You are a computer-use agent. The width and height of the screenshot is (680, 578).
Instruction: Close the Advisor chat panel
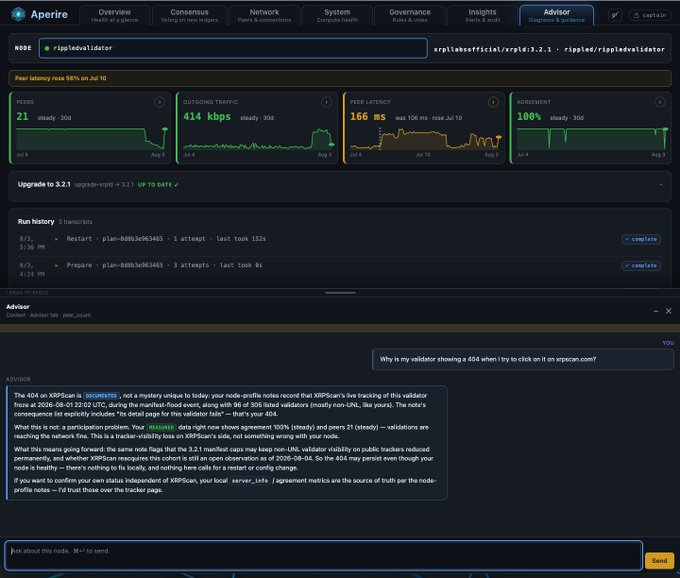click(x=668, y=311)
